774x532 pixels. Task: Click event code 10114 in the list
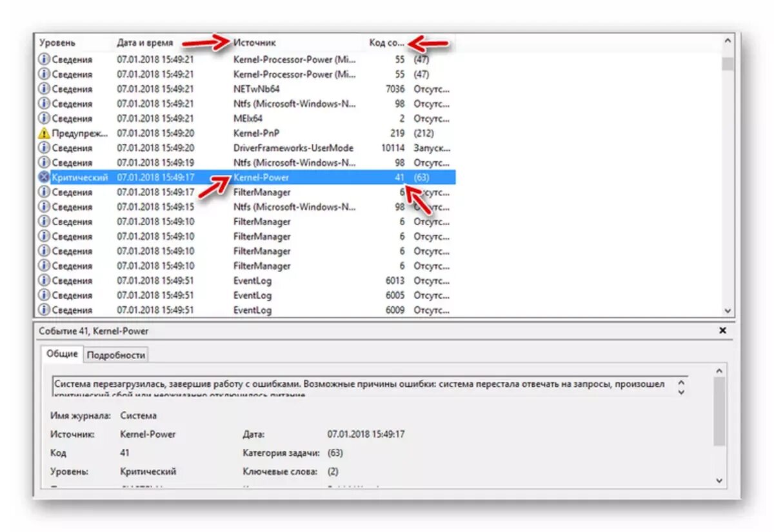click(393, 148)
